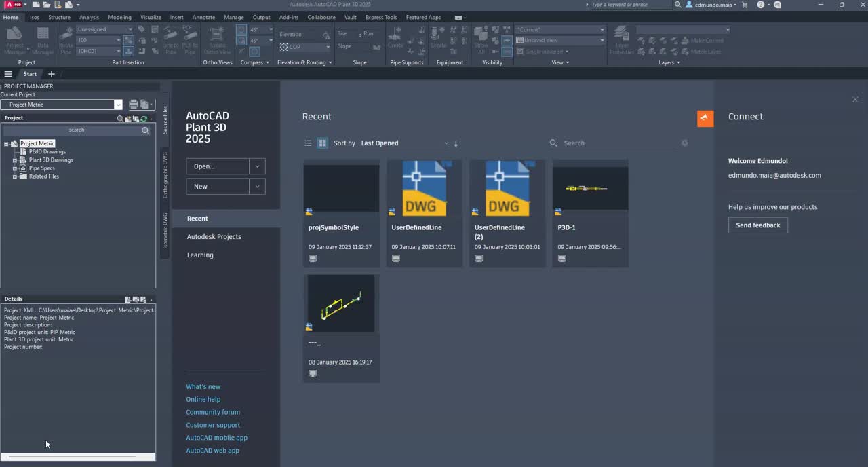868x467 pixels.
Task: Open the Online help link
Action: [x=203, y=400]
